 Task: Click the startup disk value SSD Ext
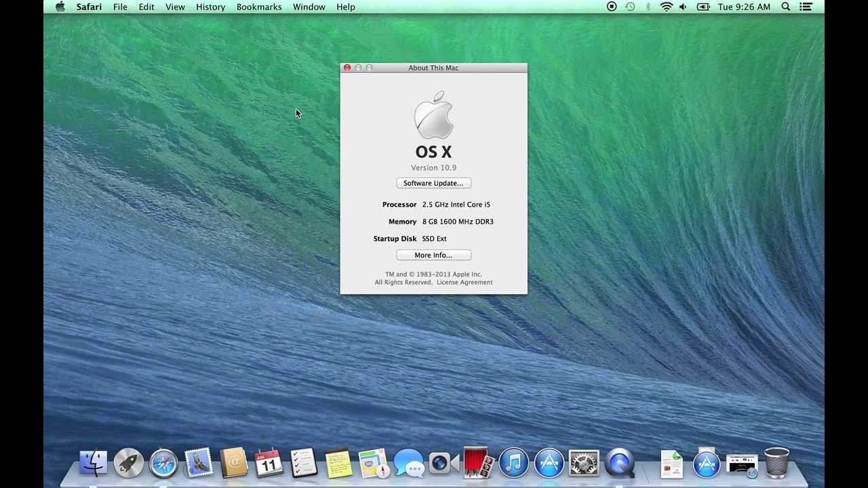pos(434,239)
